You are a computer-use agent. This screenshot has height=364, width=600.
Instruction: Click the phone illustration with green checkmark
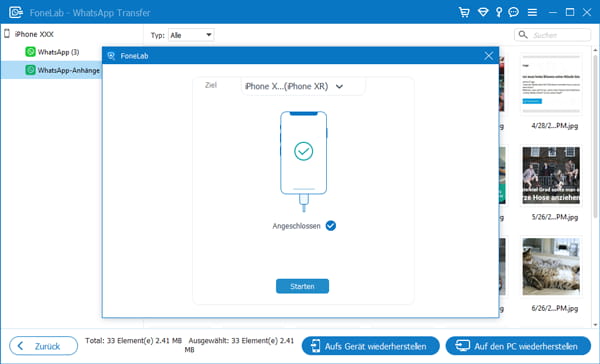303,161
